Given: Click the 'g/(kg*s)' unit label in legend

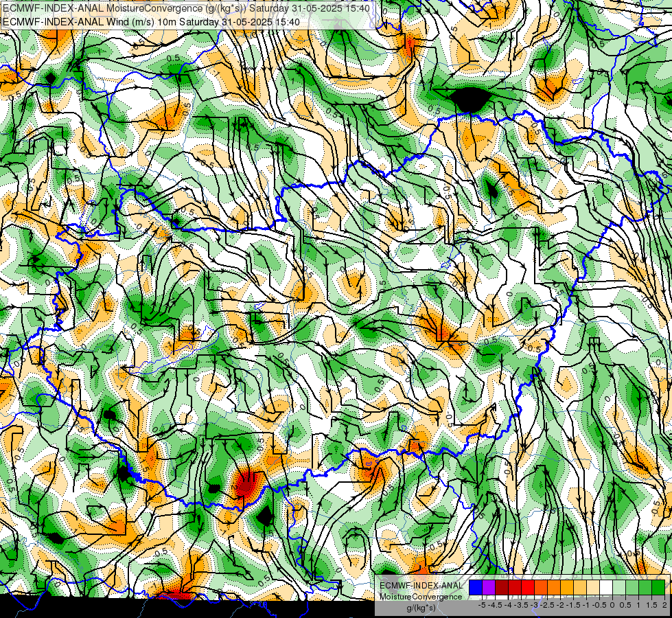Looking at the screenshot, I should [x=421, y=607].
